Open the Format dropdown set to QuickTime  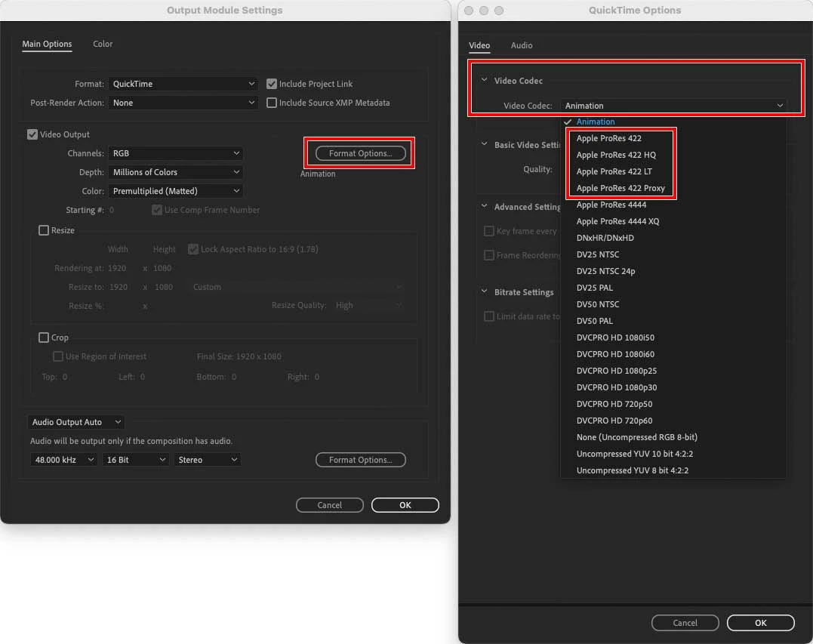pos(183,84)
